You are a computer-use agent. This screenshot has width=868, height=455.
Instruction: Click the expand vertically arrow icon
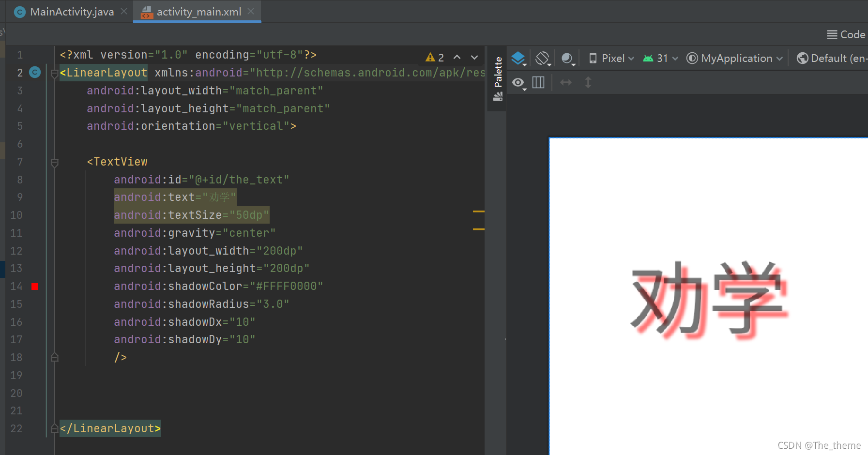(x=588, y=82)
